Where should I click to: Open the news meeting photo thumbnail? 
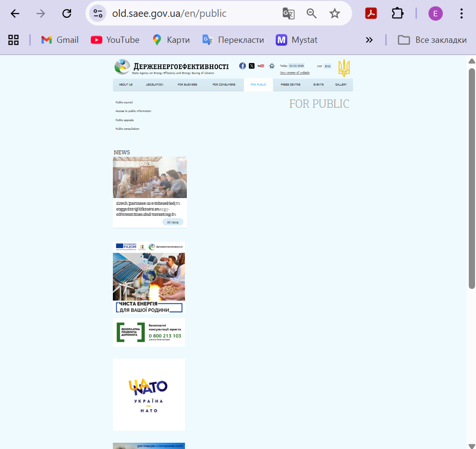150,177
